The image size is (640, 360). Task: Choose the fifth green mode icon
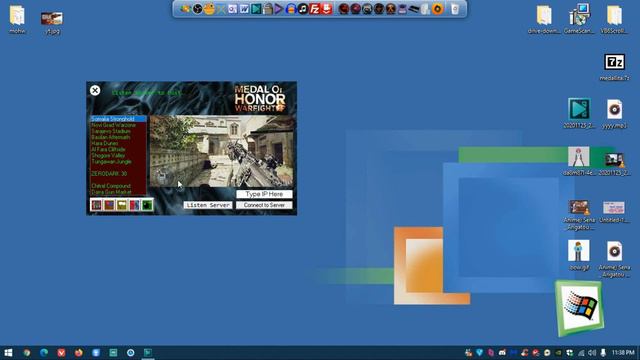(x=147, y=205)
